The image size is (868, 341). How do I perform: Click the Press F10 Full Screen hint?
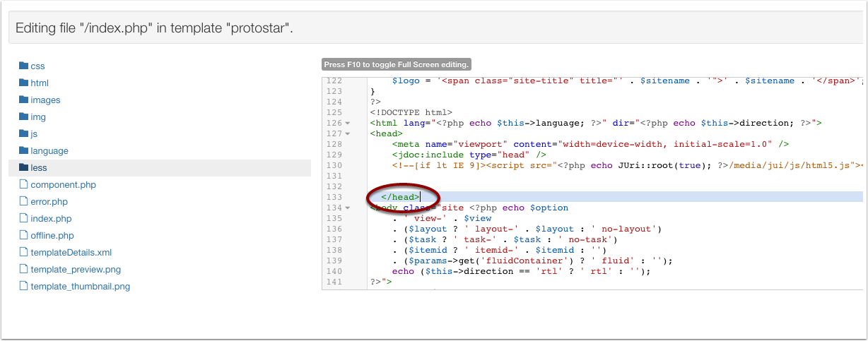(396, 64)
